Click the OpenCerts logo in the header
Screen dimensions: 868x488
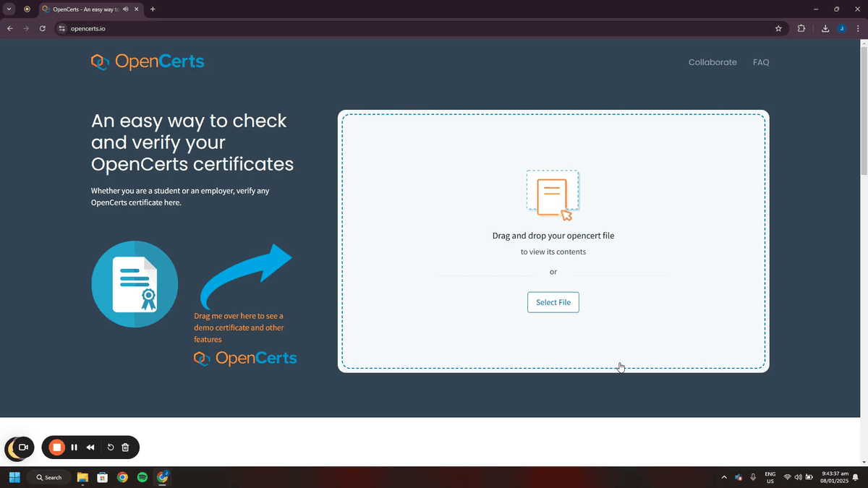point(148,62)
